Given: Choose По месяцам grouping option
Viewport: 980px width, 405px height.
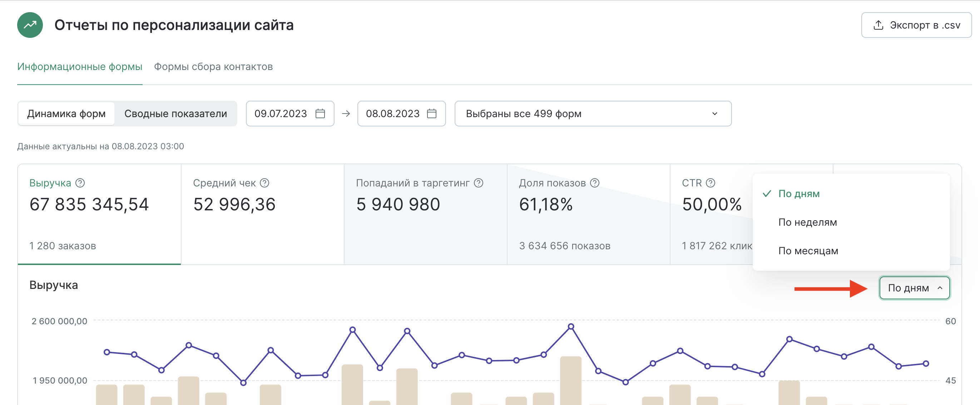Looking at the screenshot, I should [851, 251].
